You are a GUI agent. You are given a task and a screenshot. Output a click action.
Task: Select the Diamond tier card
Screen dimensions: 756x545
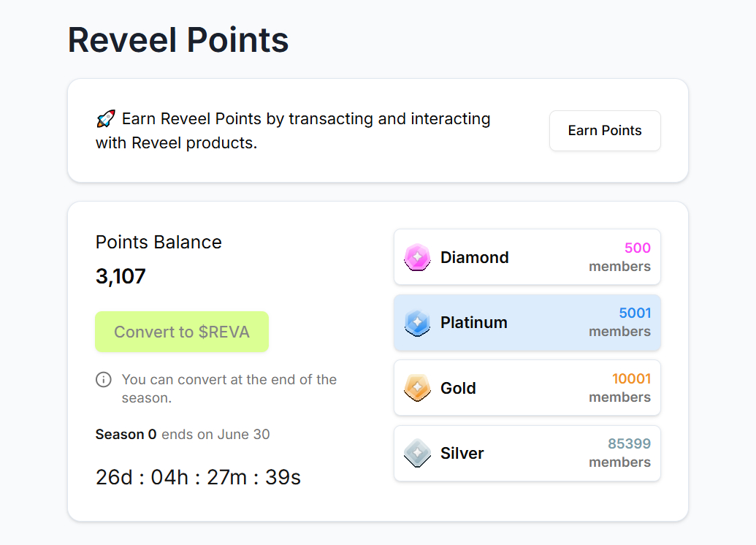point(527,257)
